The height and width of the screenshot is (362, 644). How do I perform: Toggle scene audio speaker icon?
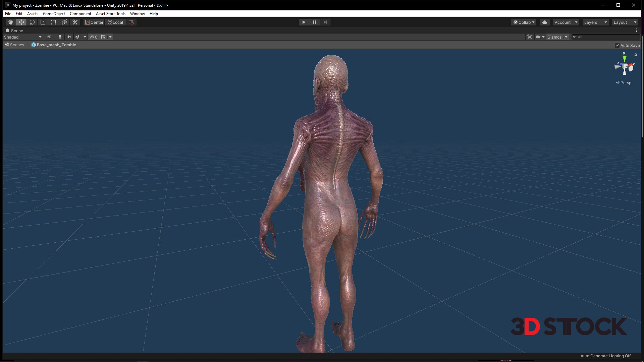coord(69,37)
